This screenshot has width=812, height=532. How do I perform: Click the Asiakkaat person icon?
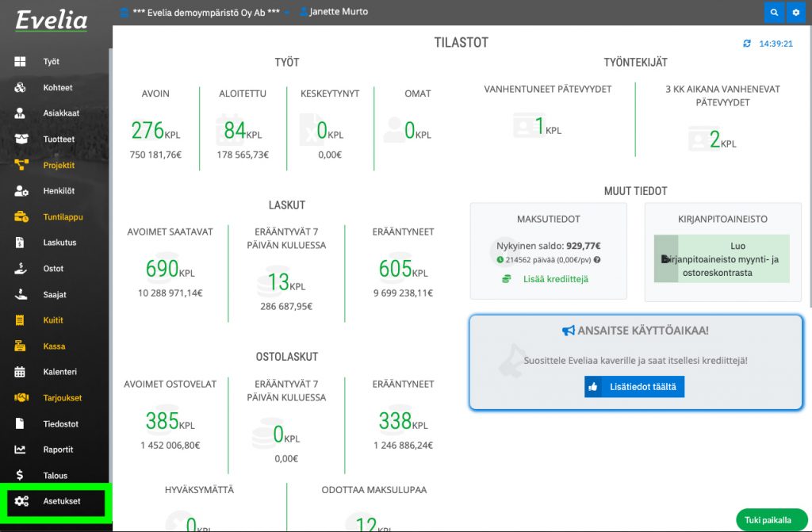pyautogui.click(x=20, y=113)
